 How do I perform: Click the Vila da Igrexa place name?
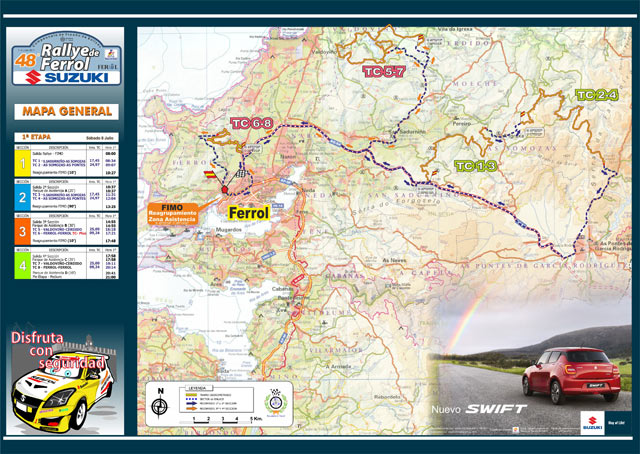pos(455,29)
